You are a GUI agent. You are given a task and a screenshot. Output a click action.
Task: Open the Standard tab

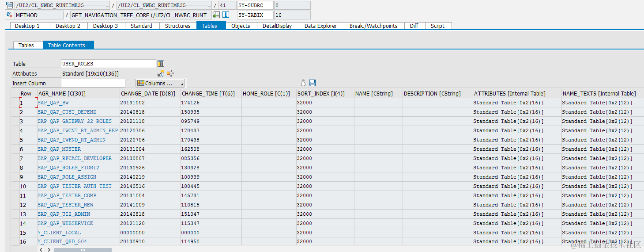pyautogui.click(x=141, y=26)
